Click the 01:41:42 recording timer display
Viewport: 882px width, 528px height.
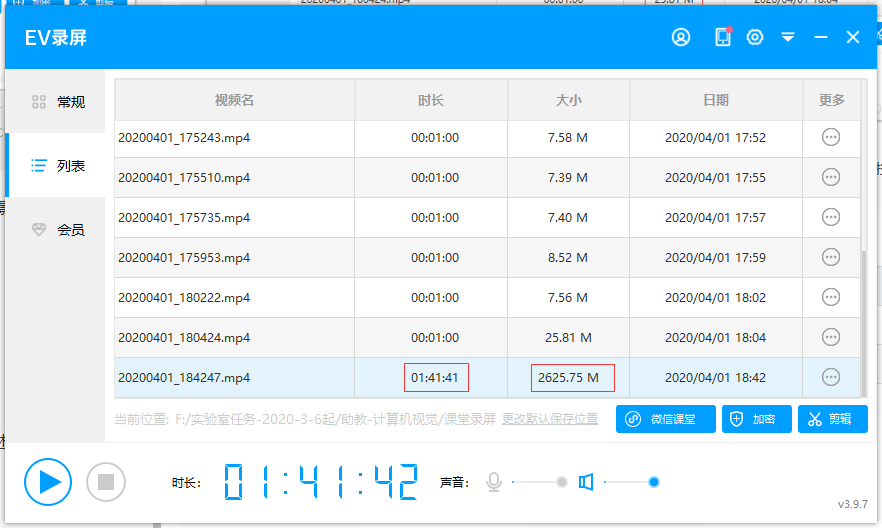(x=321, y=482)
